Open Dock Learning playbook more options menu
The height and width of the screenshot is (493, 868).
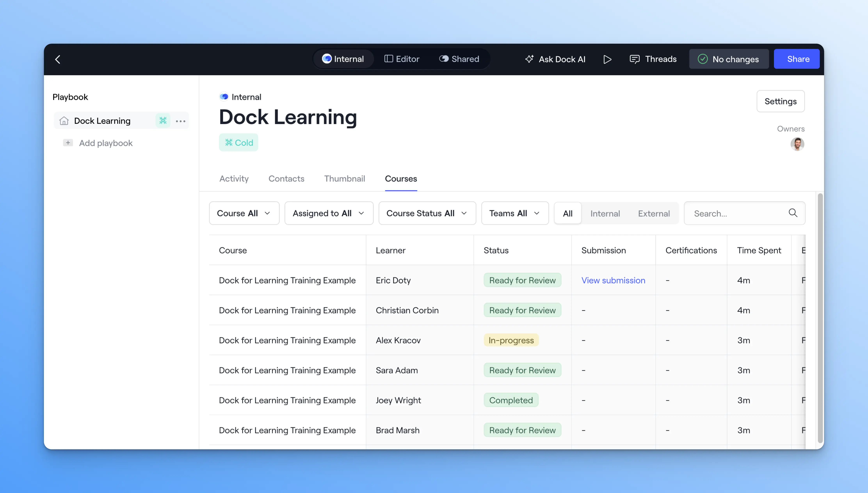coord(181,121)
